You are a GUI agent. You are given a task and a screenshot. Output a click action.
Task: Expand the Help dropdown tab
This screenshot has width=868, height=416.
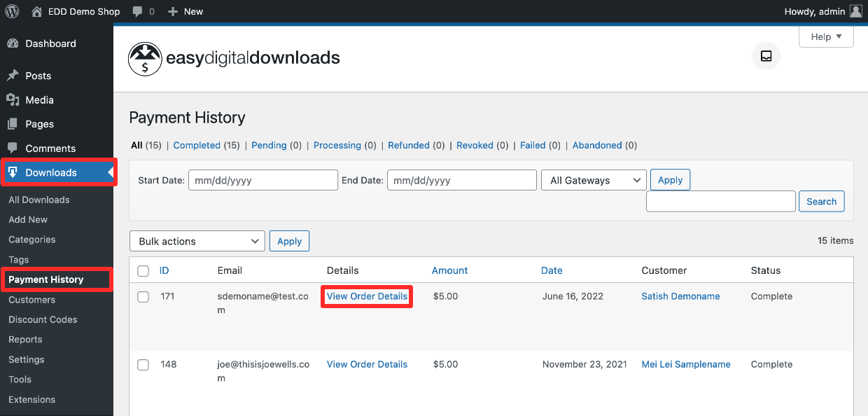coord(826,37)
